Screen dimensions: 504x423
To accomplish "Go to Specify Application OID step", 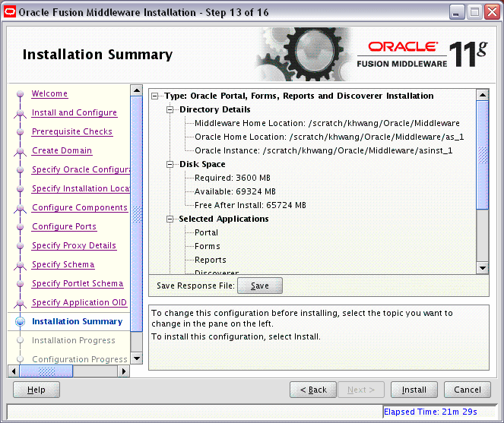I will [x=79, y=302].
